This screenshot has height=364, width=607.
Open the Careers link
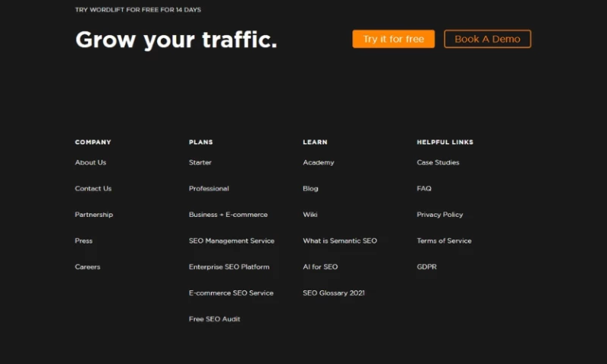point(87,267)
